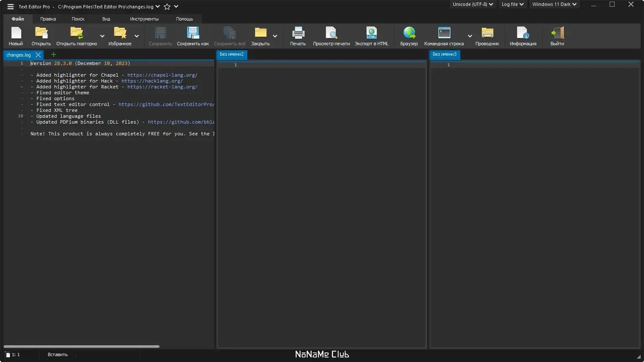Follow the racket-lang.org link
Screen dimensions: 644x362
click(162, 87)
